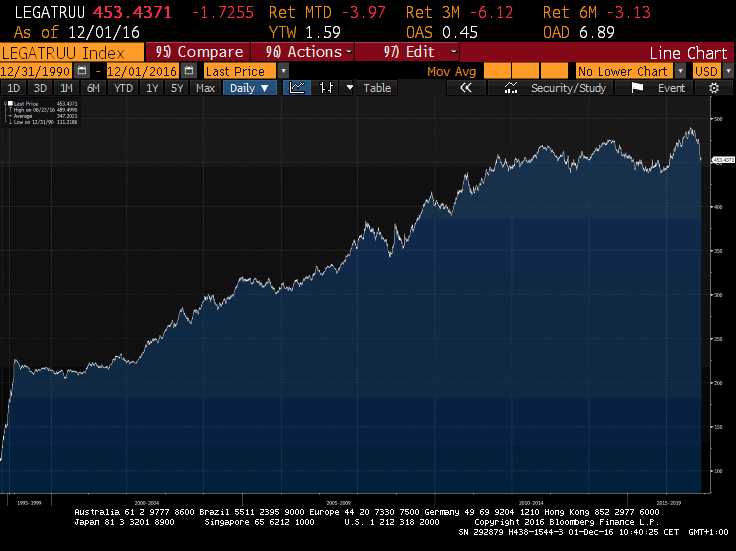Click the Event label
The width and height of the screenshot is (736, 551).
pyautogui.click(x=671, y=88)
